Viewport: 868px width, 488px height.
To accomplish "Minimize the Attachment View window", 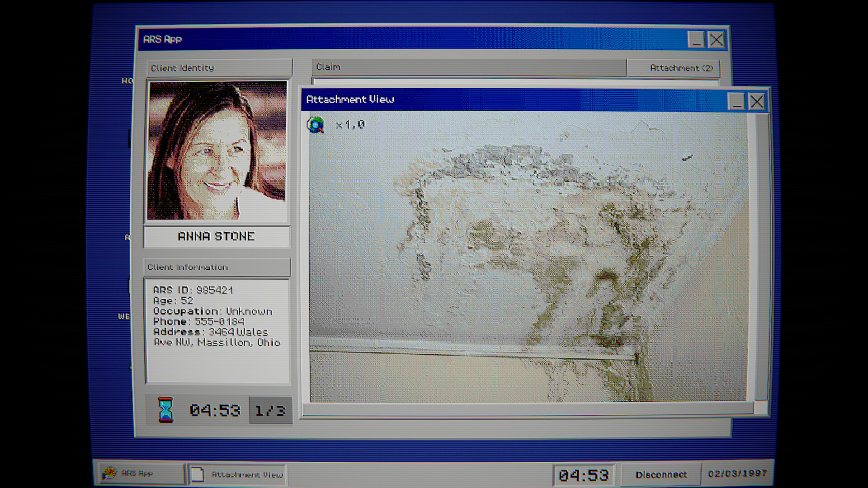I will click(x=736, y=101).
